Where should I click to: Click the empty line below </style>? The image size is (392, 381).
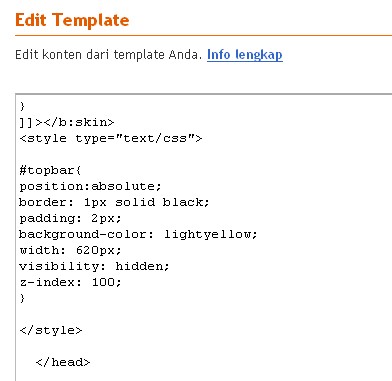click(203, 346)
